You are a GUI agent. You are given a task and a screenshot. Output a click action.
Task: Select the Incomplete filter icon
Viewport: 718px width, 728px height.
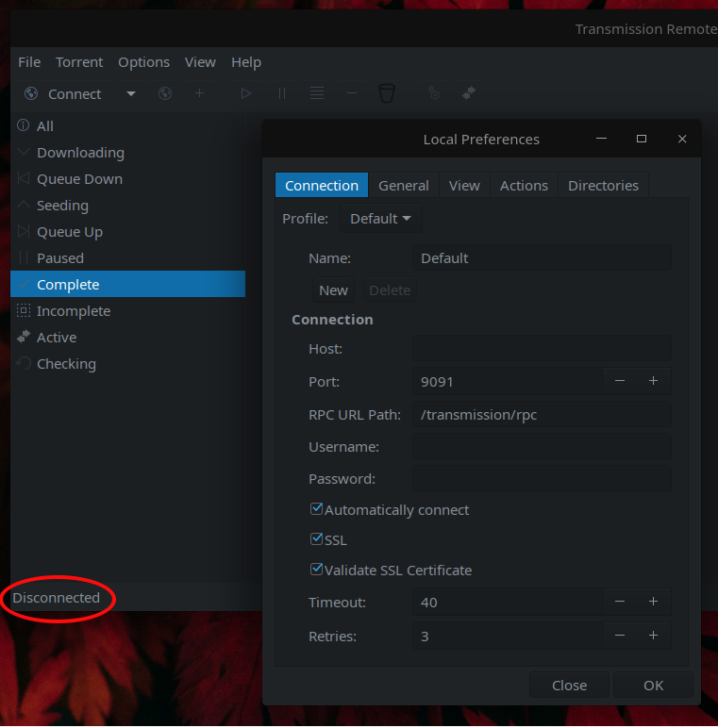point(24,310)
